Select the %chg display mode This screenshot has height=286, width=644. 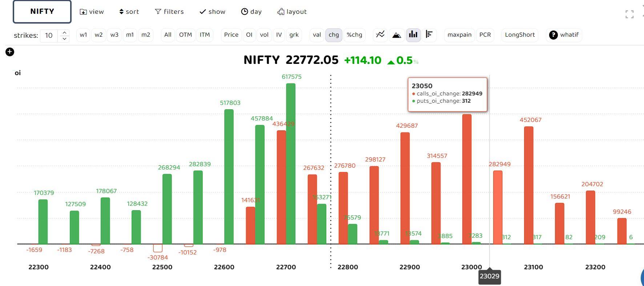(x=354, y=35)
